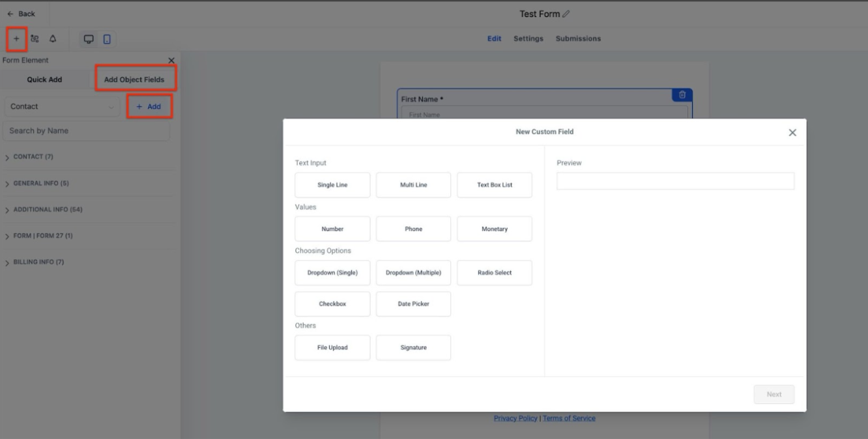Choose the Radio Select field type
This screenshot has height=439, width=868.
(494, 273)
